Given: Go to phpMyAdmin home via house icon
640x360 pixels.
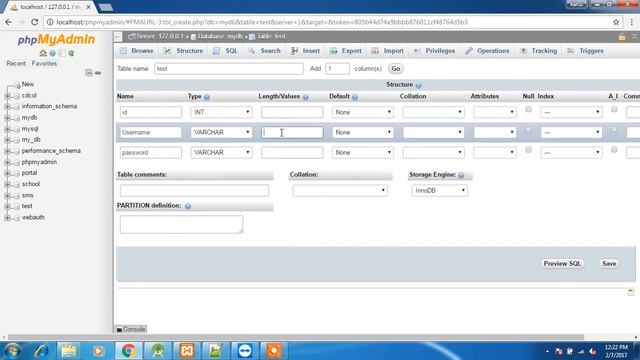Looking at the screenshot, I should (x=43, y=53).
